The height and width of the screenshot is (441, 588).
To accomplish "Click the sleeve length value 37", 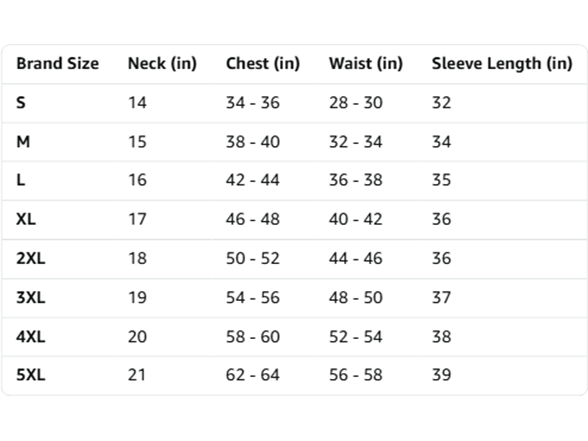I will [441, 297].
